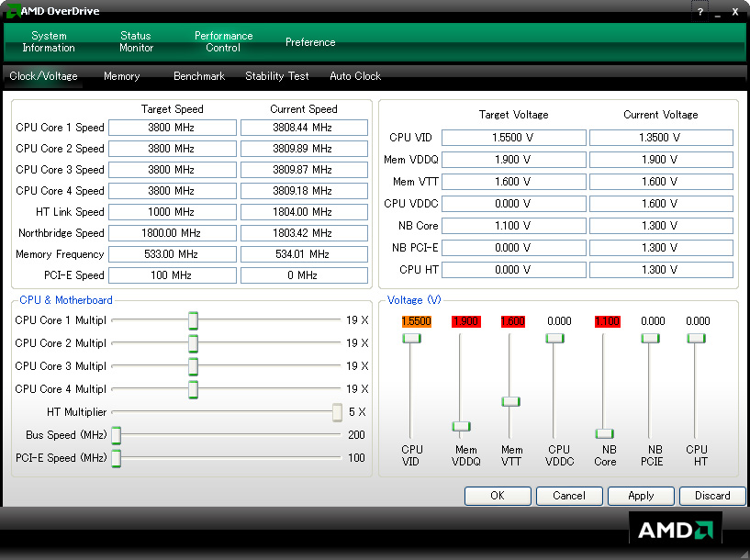Click the 3809.89 MHz current speed value
The width and height of the screenshot is (750, 560).
coord(302,149)
